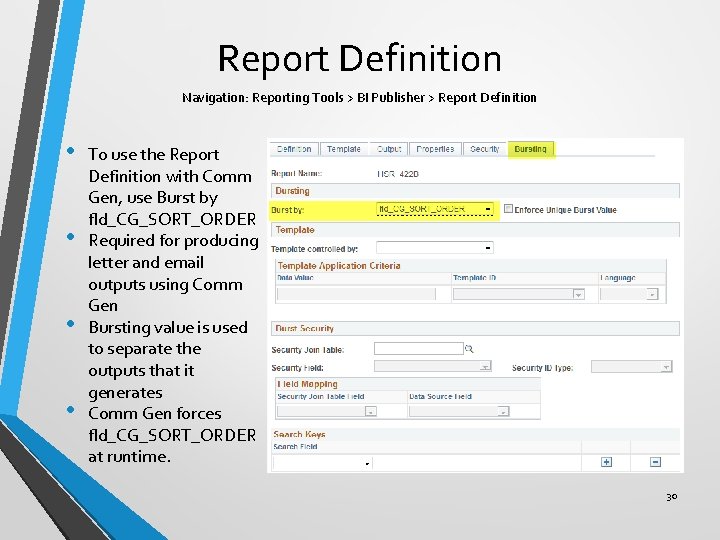720x540 pixels.
Task: Click the Bursting section header
Action: pos(475,191)
